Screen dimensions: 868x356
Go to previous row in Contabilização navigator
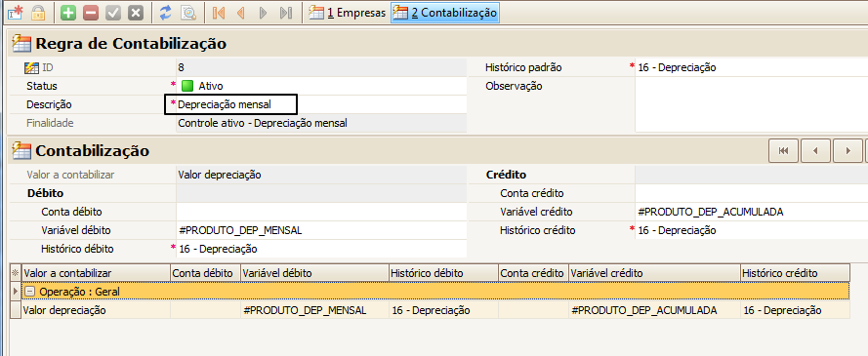pyautogui.click(x=815, y=150)
